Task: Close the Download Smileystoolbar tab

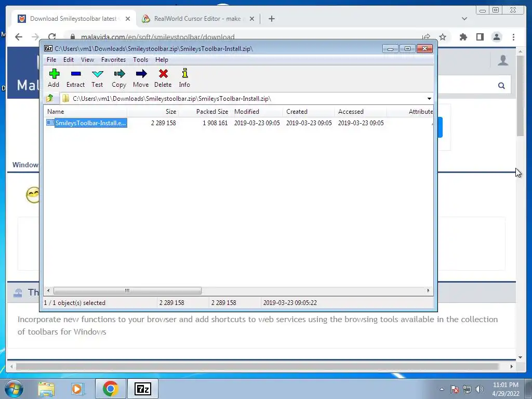Action: click(128, 19)
